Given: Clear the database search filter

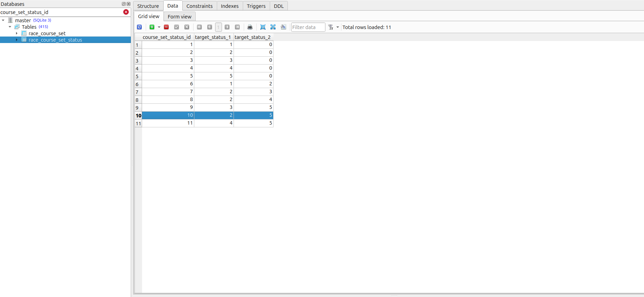Looking at the screenshot, I should (x=126, y=12).
